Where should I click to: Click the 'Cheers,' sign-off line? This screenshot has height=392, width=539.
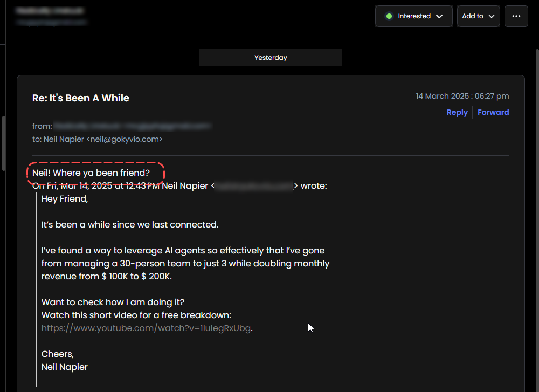point(58,354)
